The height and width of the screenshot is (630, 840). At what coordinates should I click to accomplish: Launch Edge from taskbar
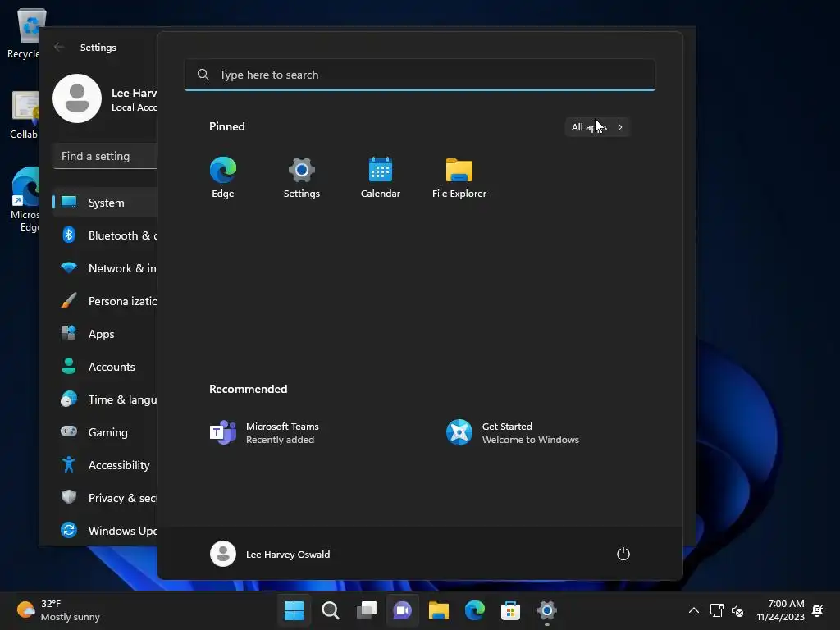(x=475, y=610)
